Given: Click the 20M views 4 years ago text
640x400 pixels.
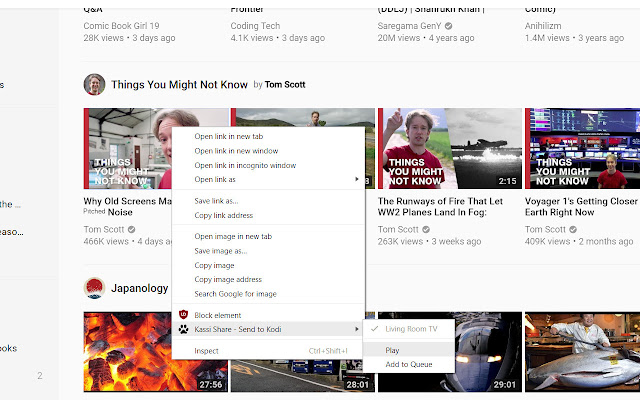Looking at the screenshot, I should coord(426,38).
